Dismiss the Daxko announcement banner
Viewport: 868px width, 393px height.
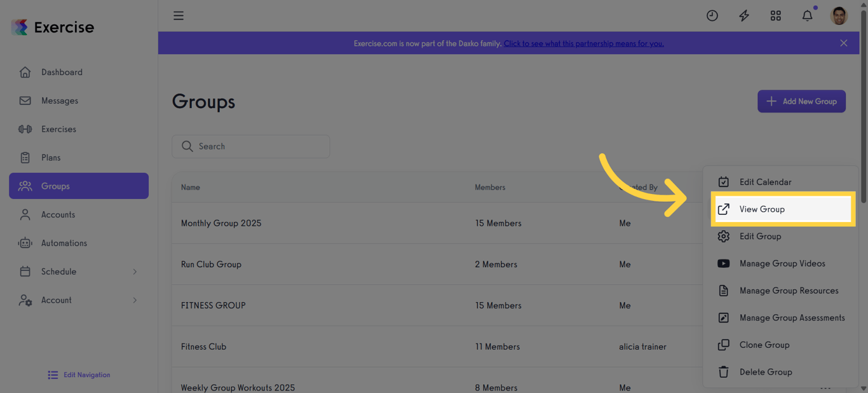[x=844, y=43]
